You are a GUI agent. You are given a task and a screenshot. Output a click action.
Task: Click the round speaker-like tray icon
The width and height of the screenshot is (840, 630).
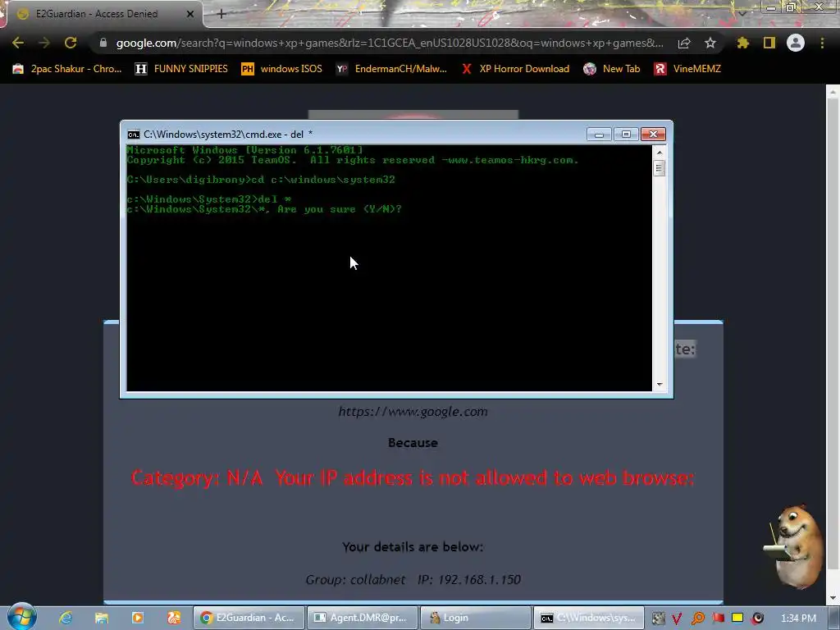(x=757, y=619)
